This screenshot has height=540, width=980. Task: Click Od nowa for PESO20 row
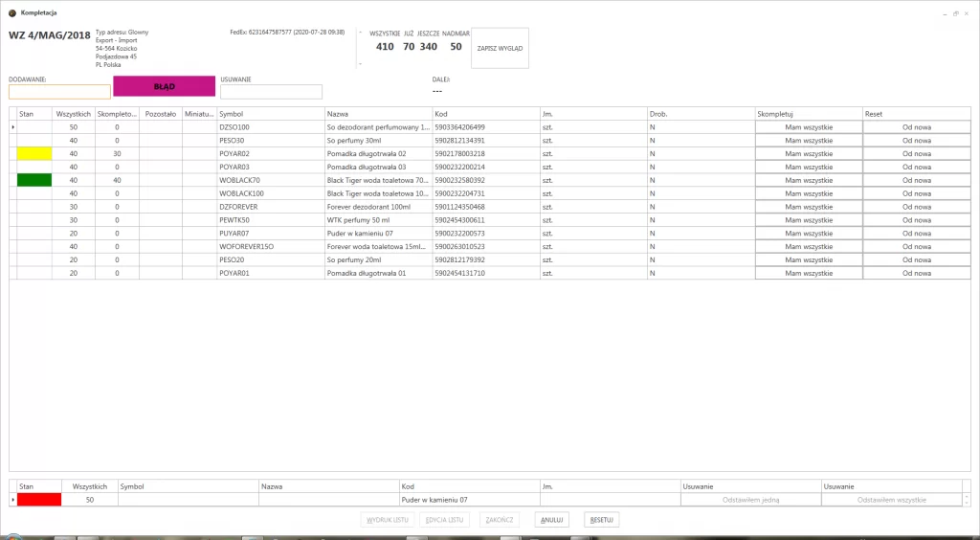tap(917, 260)
